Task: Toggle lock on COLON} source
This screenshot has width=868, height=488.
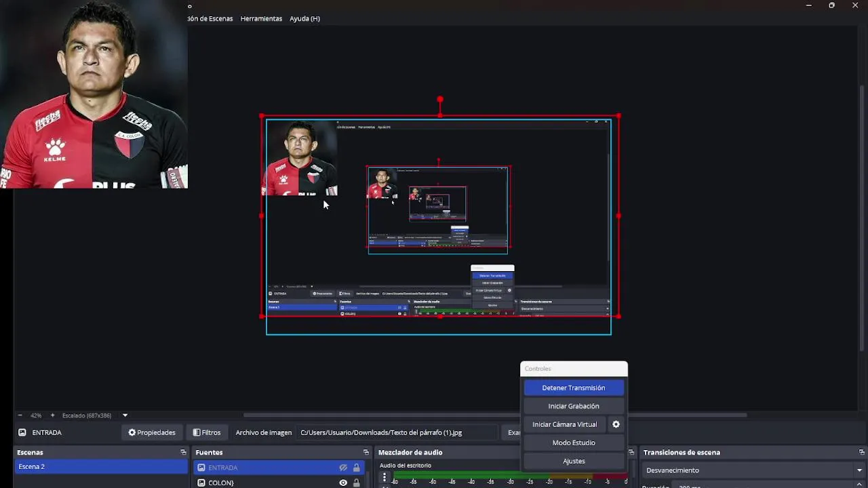Action: (x=357, y=483)
